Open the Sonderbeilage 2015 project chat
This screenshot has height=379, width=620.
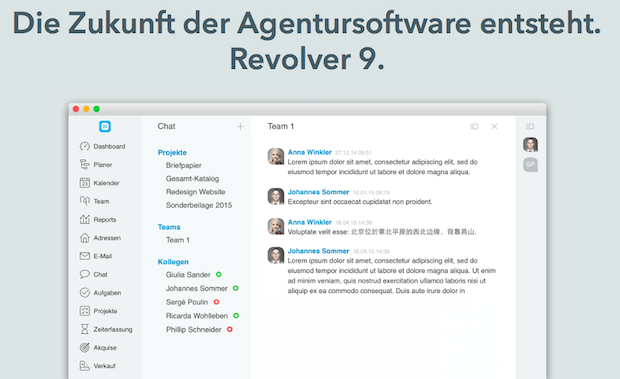(199, 205)
